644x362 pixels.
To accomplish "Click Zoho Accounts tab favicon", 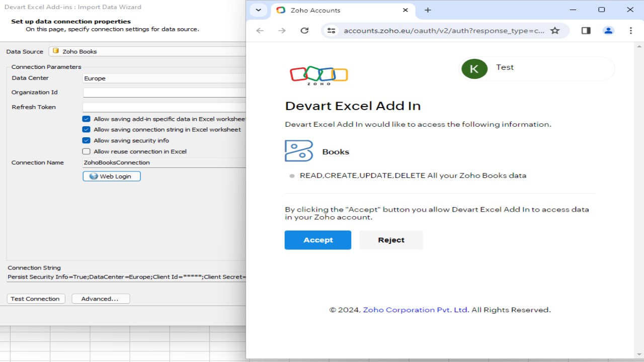I will [281, 10].
